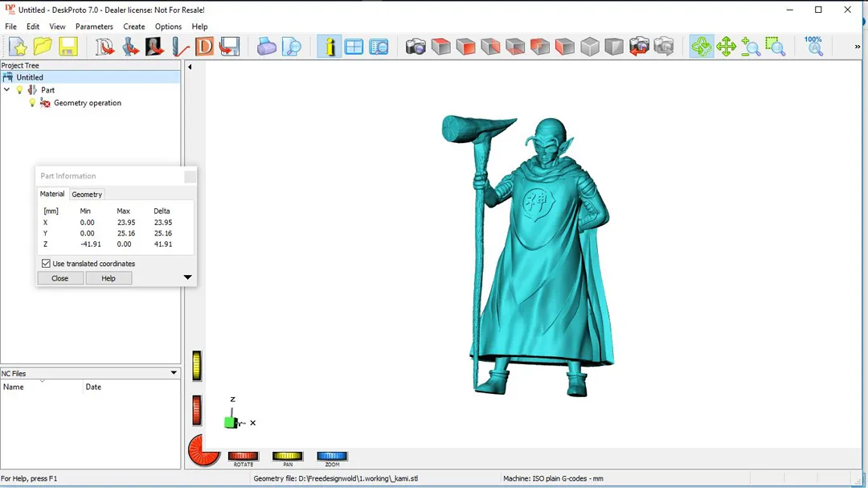Select the Part item in the Project Tree
The height and width of the screenshot is (488, 868).
(x=47, y=90)
